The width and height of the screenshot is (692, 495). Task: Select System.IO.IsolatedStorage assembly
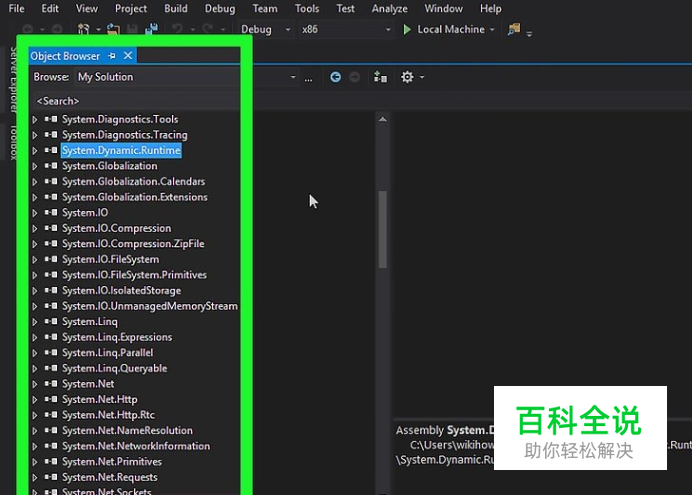tap(121, 290)
